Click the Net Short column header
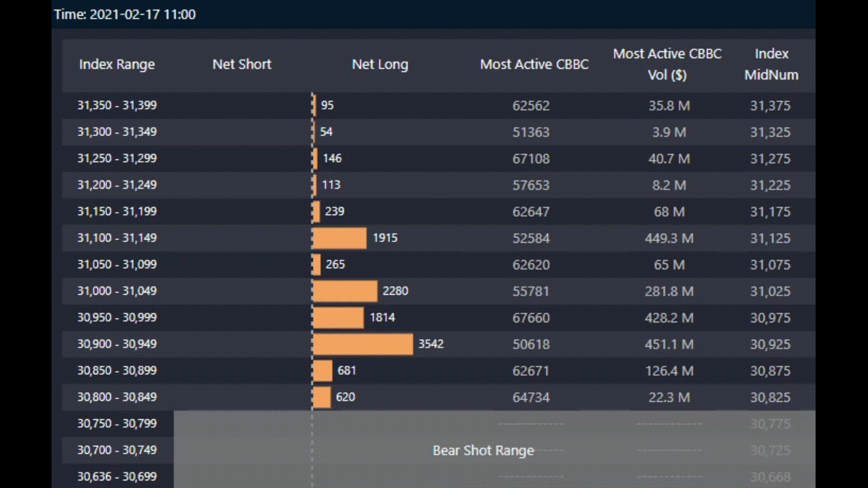The height and width of the screenshot is (488, 868). 242,64
